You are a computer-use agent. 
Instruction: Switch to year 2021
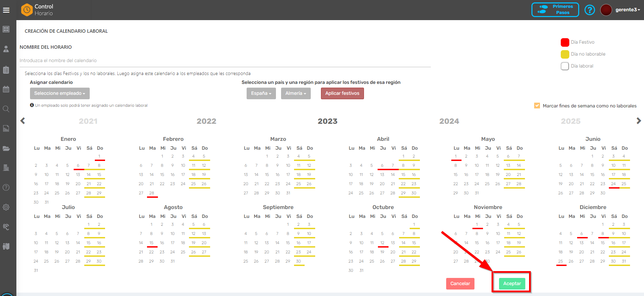(88, 121)
